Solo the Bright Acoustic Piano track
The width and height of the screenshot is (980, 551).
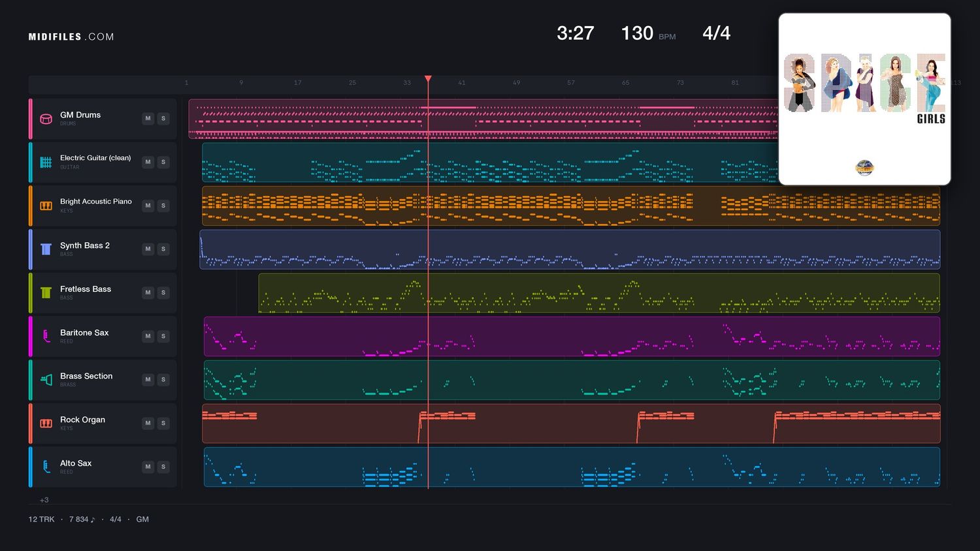click(x=163, y=206)
